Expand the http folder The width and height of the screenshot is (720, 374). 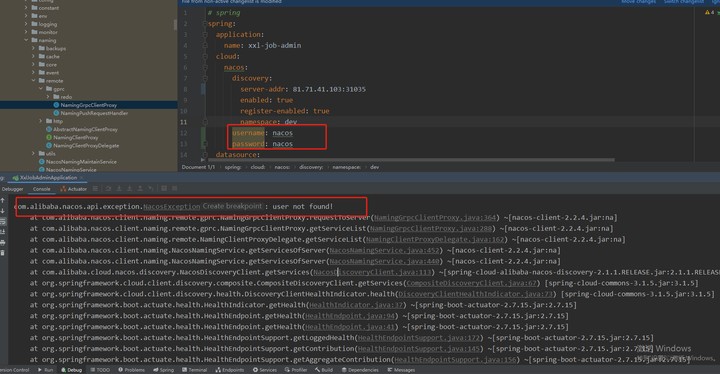(41, 121)
